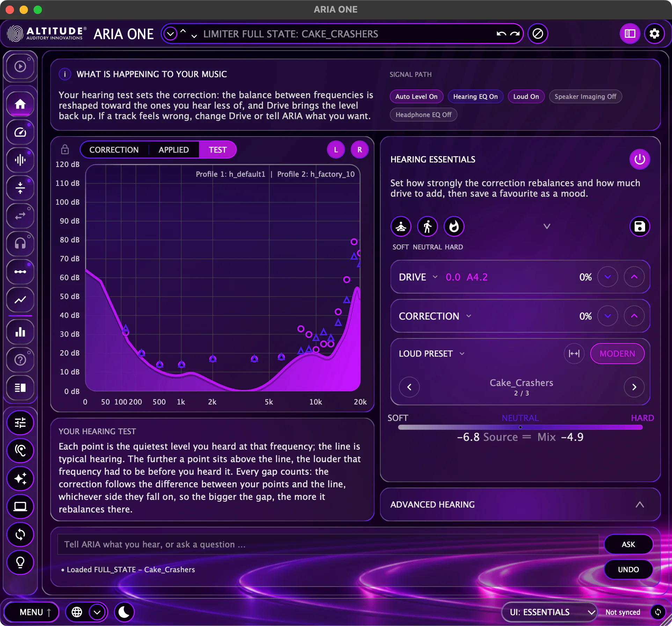Viewport: 672px width, 626px height.
Task: Open the bar chart sidebar icon
Action: point(20,332)
